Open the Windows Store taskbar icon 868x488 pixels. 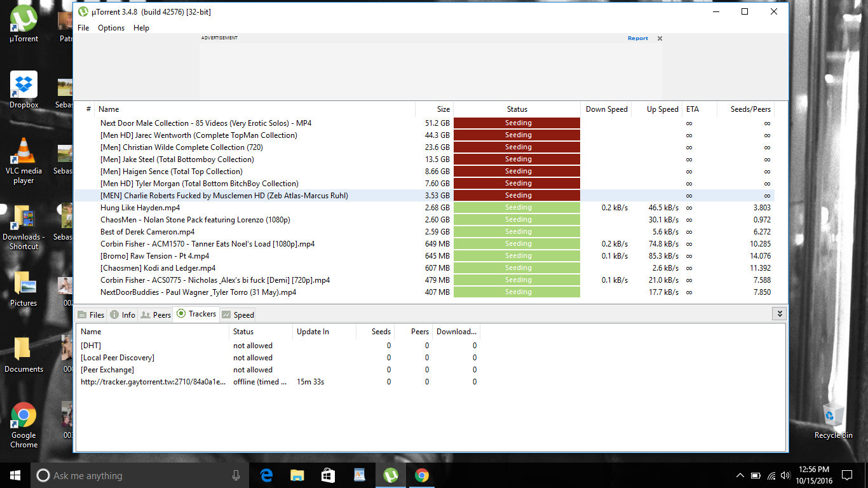(x=328, y=475)
